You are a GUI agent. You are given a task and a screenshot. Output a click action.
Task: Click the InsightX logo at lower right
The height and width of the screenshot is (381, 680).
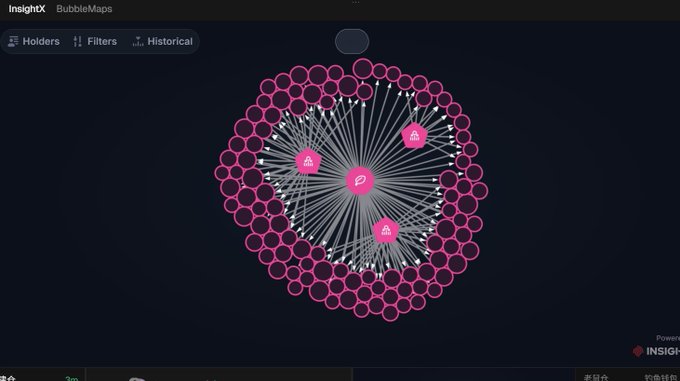pos(656,351)
